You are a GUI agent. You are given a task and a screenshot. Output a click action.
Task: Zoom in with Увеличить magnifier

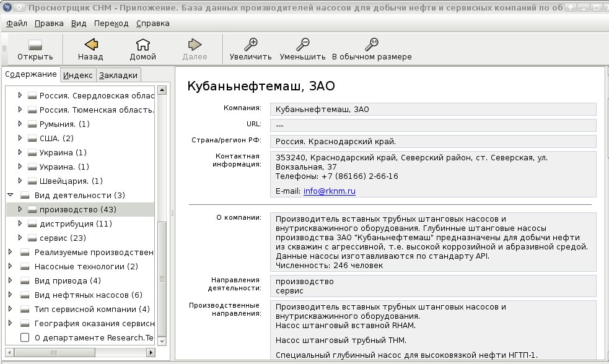pyautogui.click(x=250, y=50)
